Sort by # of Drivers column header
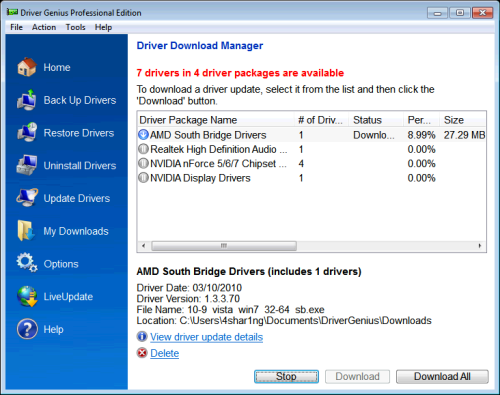Screen dimensions: 500x395 [x=322, y=120]
